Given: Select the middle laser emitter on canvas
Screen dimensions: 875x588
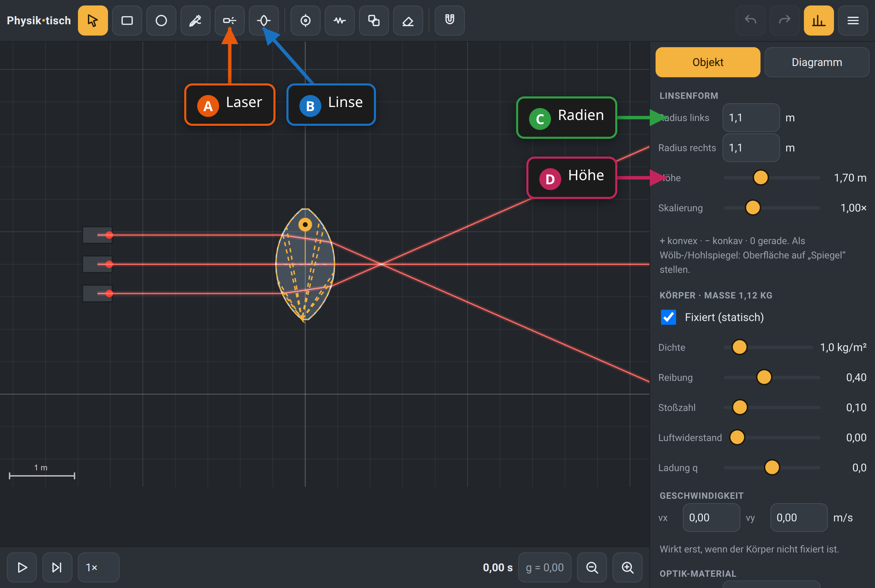Looking at the screenshot, I should [97, 264].
